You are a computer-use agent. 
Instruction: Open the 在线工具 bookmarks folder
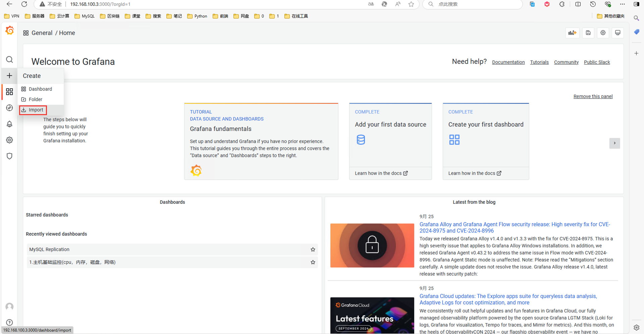[x=296, y=16]
